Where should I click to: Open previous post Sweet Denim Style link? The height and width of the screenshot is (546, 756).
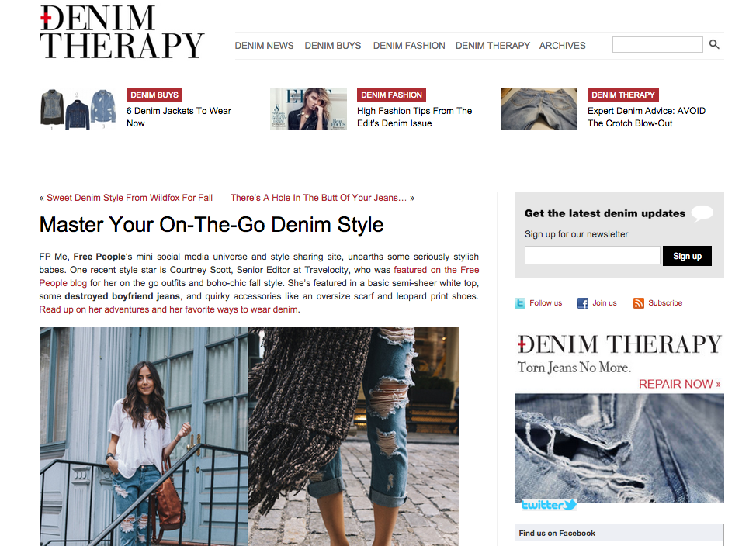tap(130, 198)
